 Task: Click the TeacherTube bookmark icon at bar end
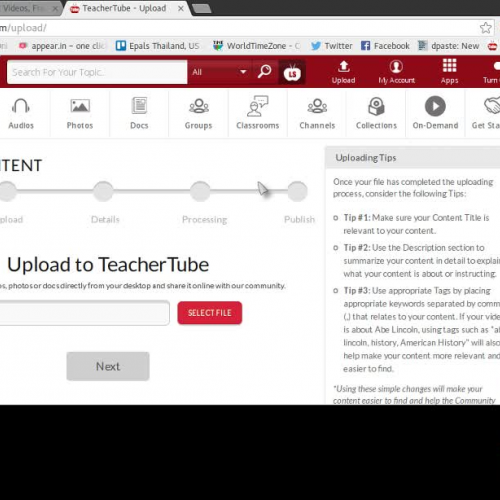(493, 46)
